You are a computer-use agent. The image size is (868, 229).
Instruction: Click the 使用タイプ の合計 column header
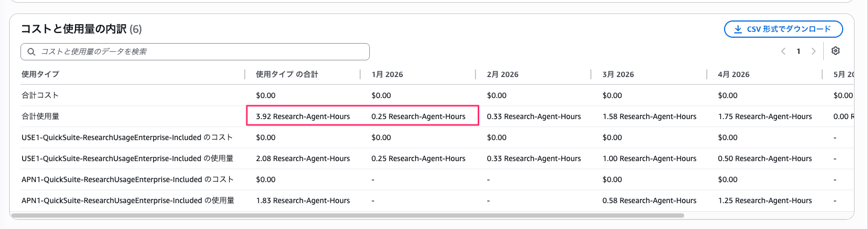(287, 74)
